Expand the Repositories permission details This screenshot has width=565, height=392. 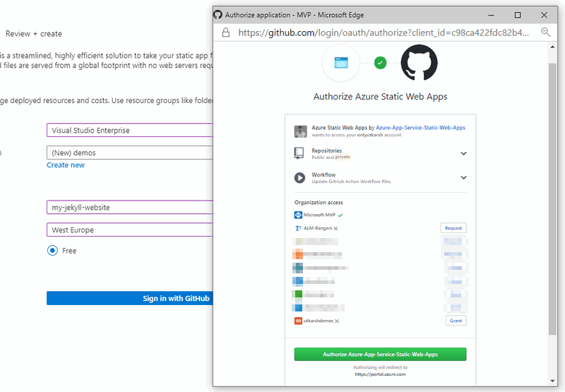click(463, 153)
